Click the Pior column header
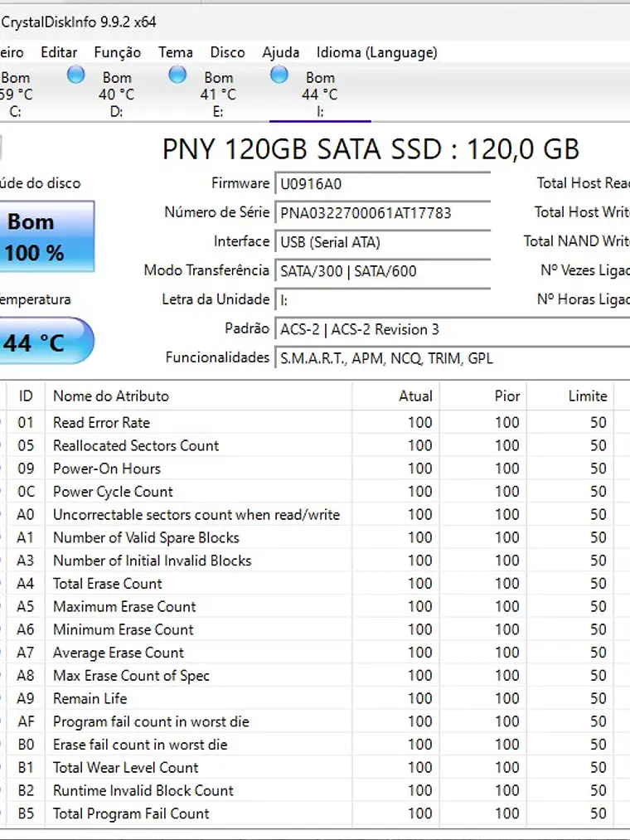630x840 pixels. pyautogui.click(x=483, y=396)
